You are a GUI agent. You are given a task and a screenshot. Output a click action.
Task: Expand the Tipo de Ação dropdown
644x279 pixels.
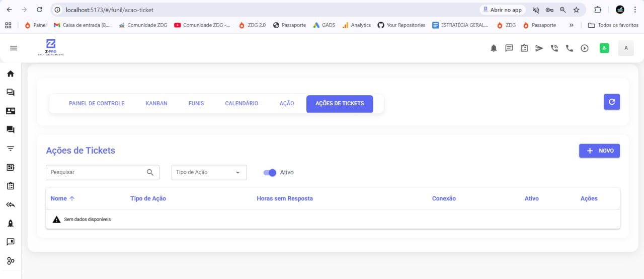pos(209,173)
